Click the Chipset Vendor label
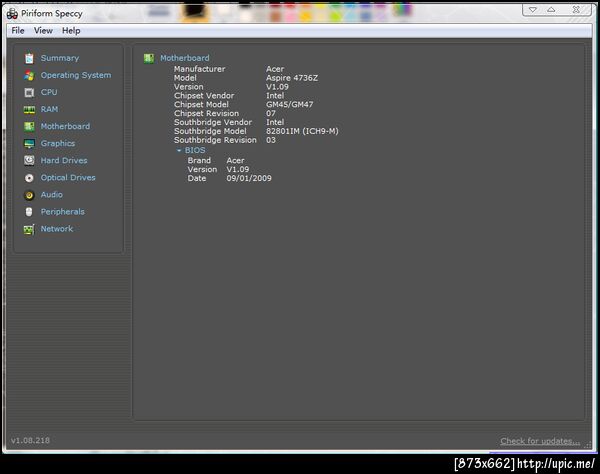 click(x=204, y=96)
